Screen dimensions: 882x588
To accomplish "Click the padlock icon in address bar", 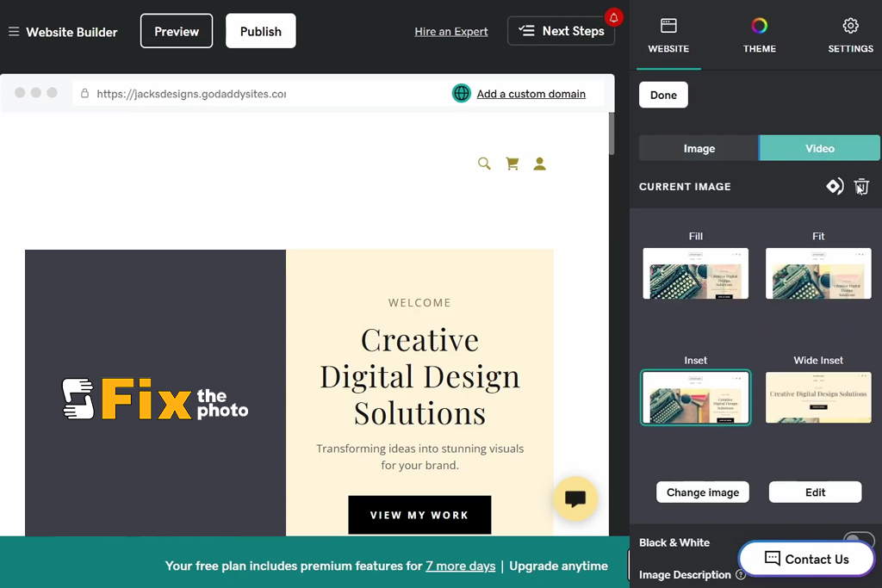I will pyautogui.click(x=84, y=93).
